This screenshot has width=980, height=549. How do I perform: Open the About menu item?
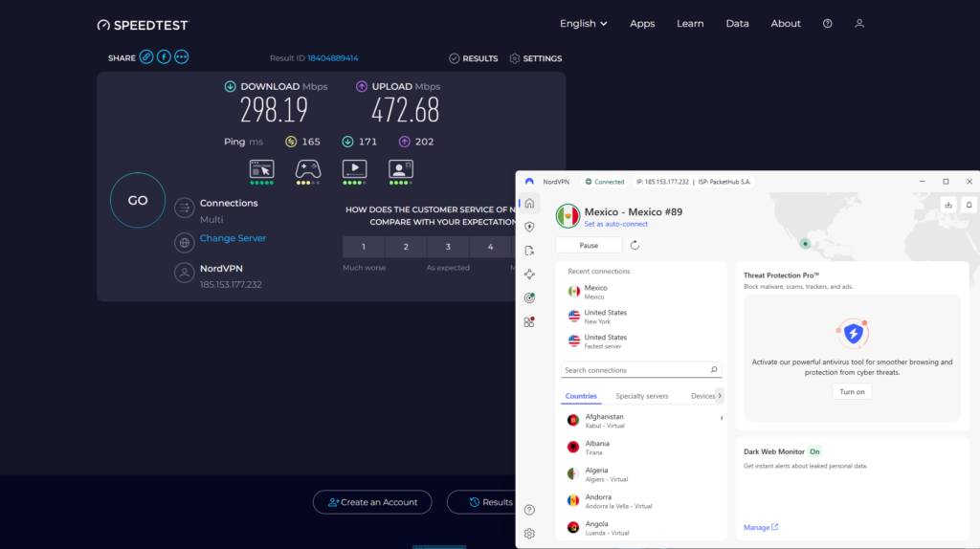click(786, 23)
